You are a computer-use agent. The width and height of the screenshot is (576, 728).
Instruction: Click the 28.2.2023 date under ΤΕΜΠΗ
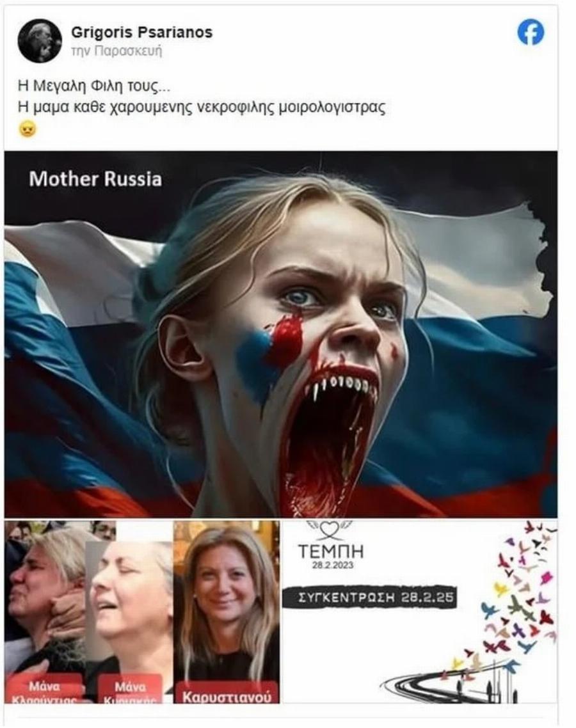(x=330, y=565)
